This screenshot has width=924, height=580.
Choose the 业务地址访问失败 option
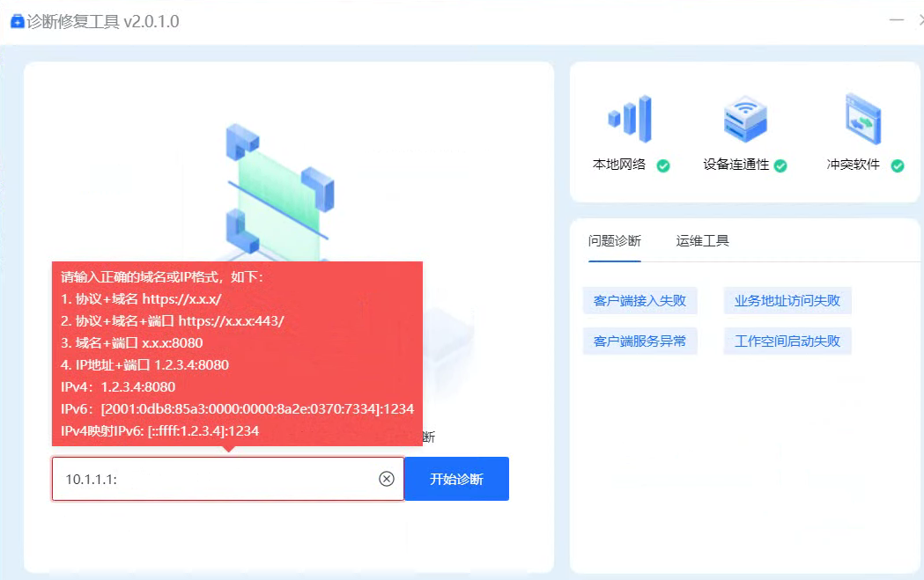tap(787, 301)
